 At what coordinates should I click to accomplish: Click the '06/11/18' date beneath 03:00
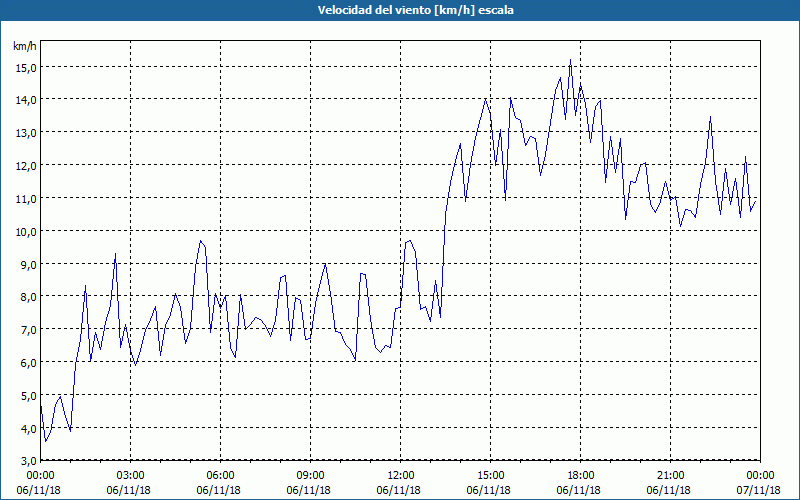click(129, 490)
